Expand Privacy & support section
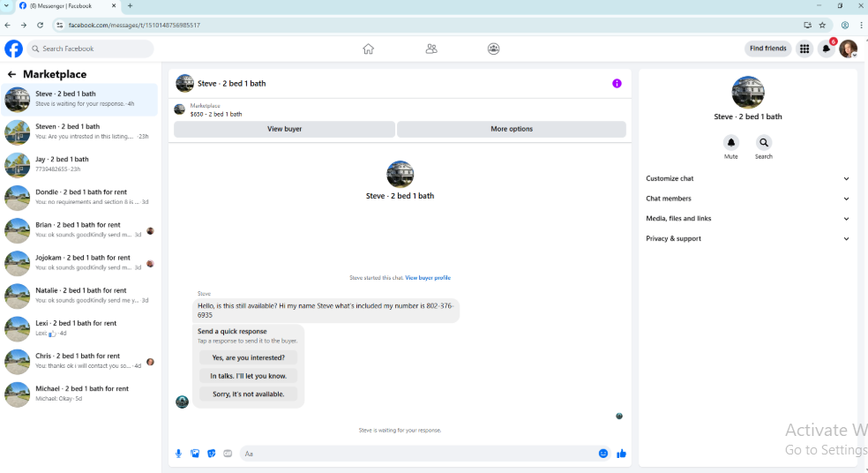 [747, 239]
